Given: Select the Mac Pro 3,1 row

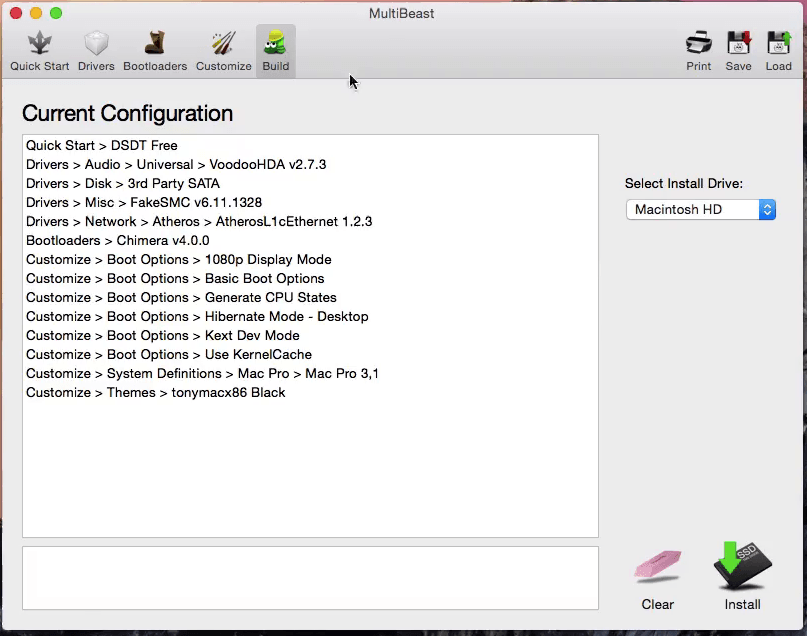Looking at the screenshot, I should [310, 374].
